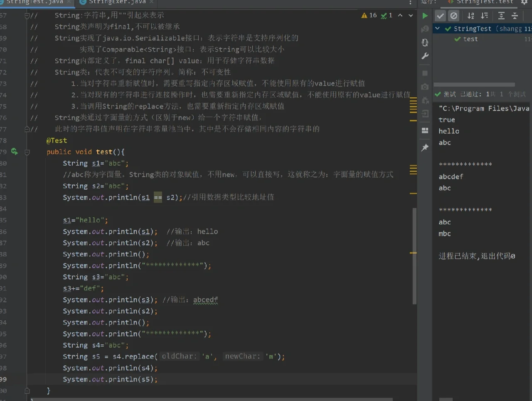Click the "abcdef" line in console output
Viewport: 532px width, 401px height.
(451, 176)
